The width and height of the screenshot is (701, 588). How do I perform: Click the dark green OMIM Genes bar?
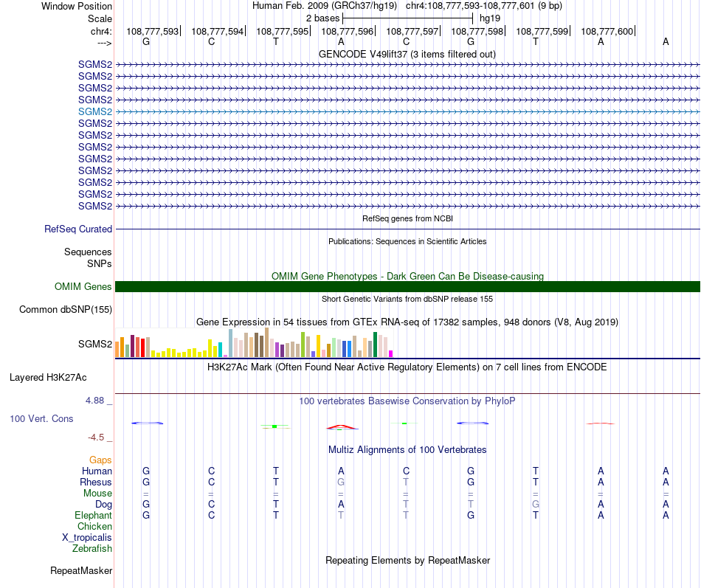point(407,286)
